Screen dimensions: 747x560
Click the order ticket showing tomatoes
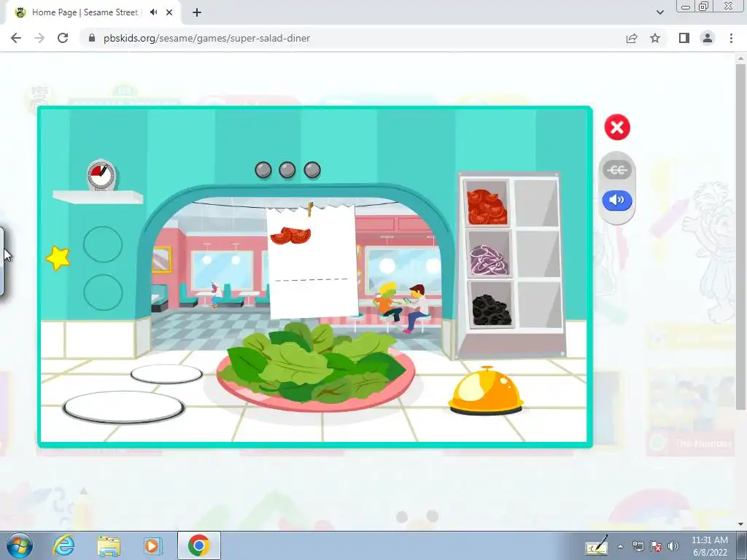click(312, 261)
